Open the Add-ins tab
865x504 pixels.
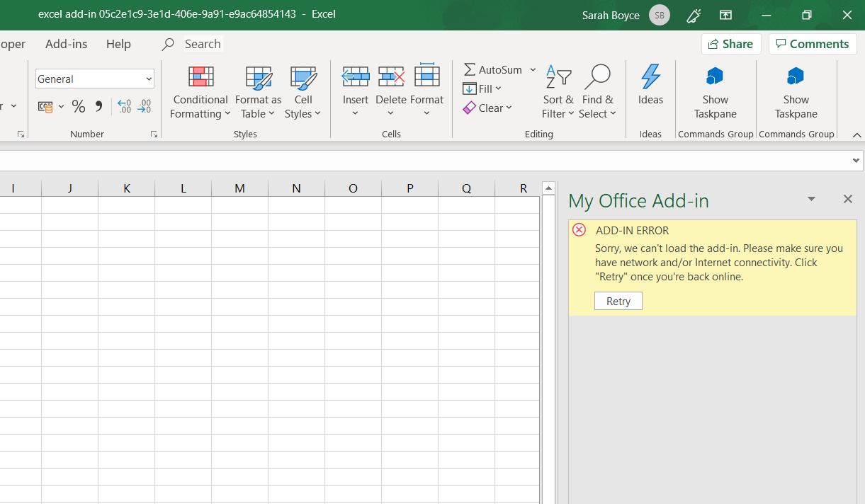[67, 44]
